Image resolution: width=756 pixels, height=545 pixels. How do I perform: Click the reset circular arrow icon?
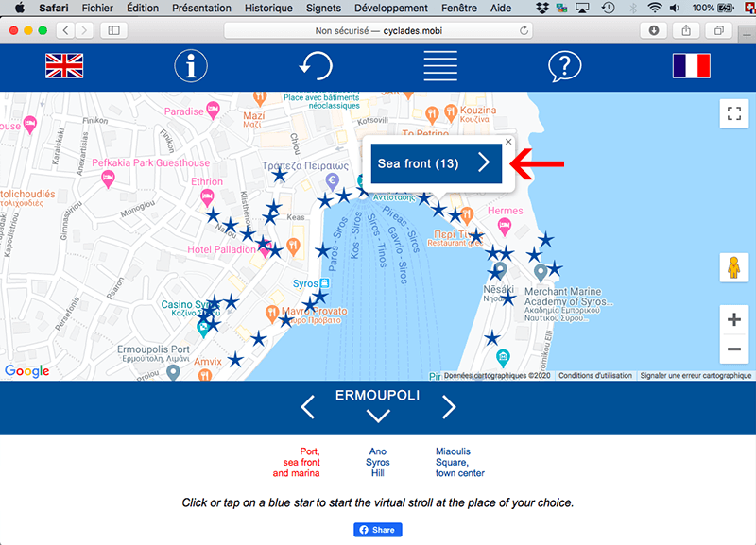316,65
